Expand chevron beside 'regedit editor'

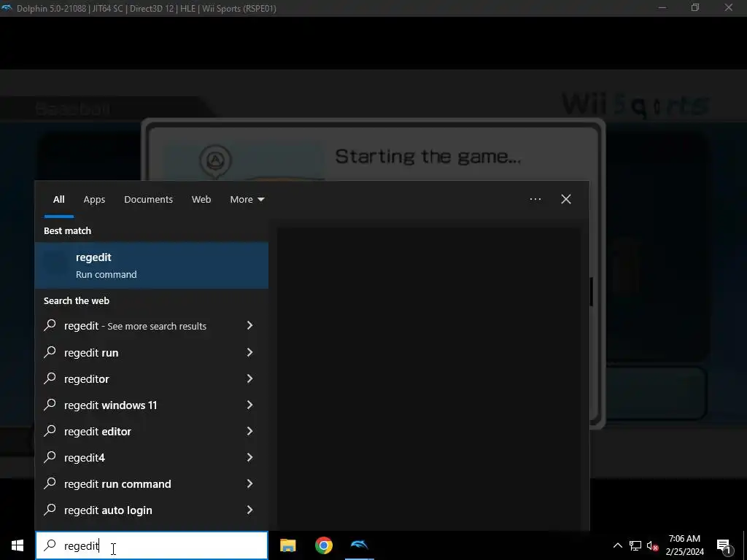tap(249, 430)
